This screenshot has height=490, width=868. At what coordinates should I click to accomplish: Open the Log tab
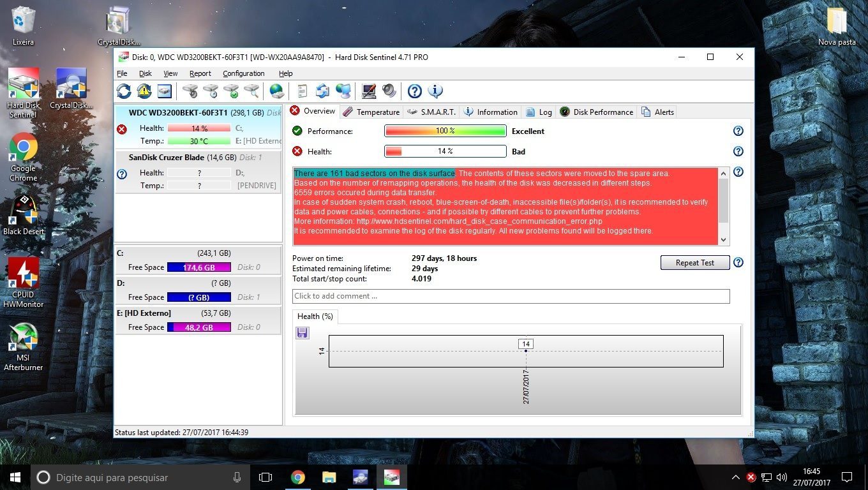(x=539, y=112)
